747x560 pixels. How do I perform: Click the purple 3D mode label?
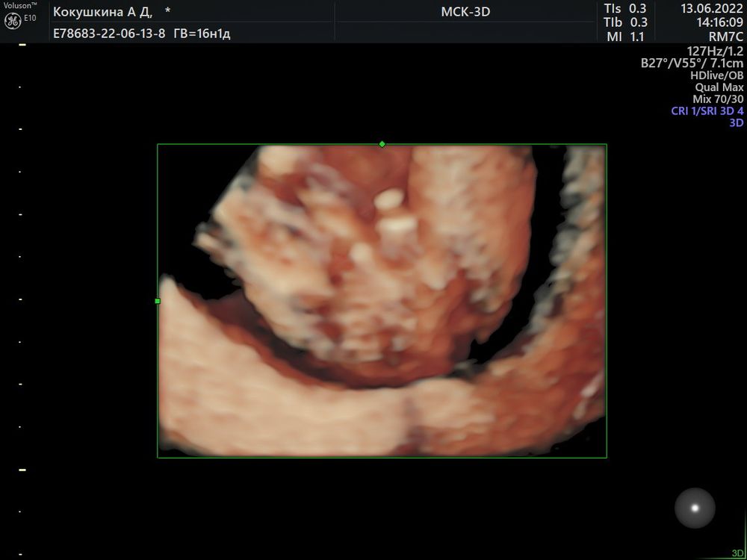736,123
